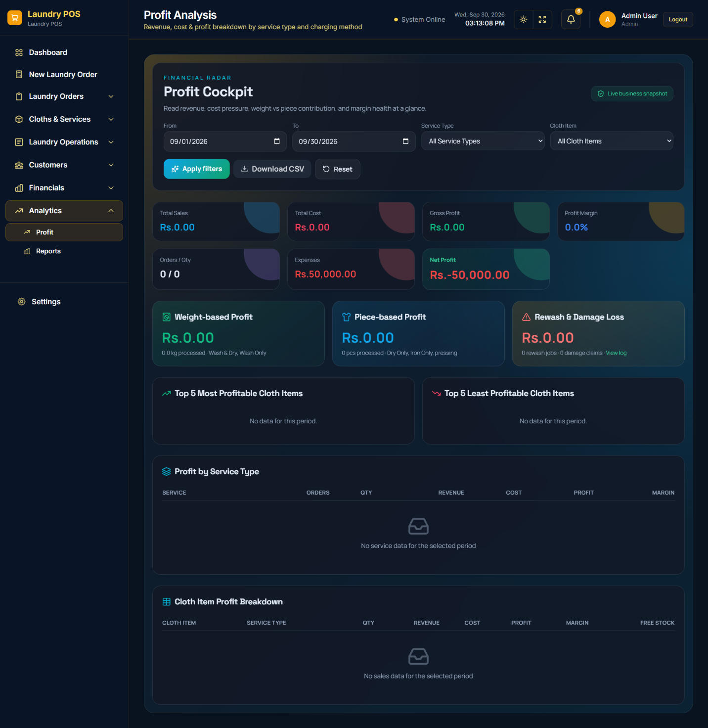Click the FREE STOCK column header
Viewport: 708px width, 728px height.
click(x=657, y=623)
